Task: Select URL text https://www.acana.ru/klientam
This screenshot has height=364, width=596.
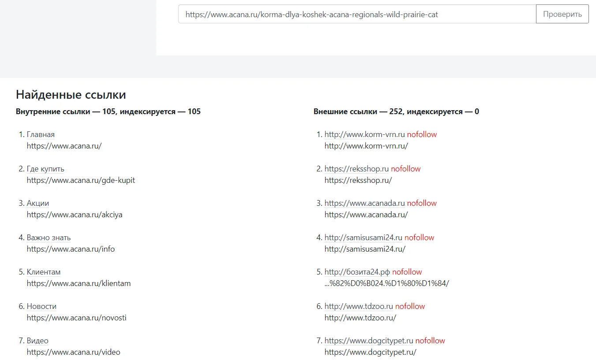Action: tap(79, 283)
